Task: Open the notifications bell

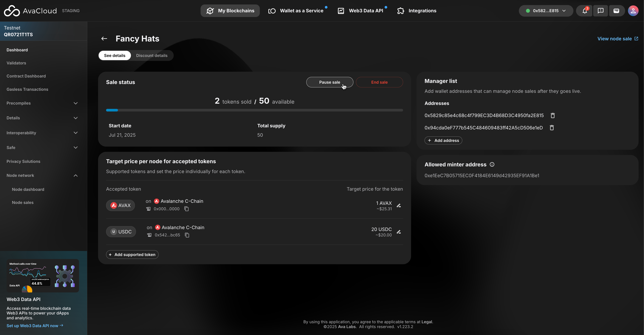Action: tap(584, 11)
